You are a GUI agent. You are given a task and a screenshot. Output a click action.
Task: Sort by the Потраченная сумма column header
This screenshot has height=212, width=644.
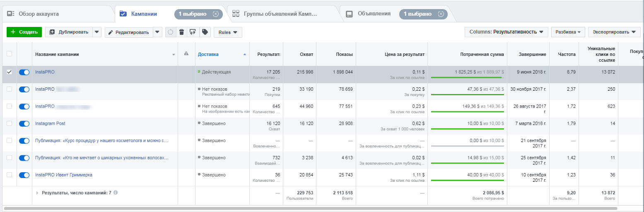pyautogui.click(x=482, y=54)
